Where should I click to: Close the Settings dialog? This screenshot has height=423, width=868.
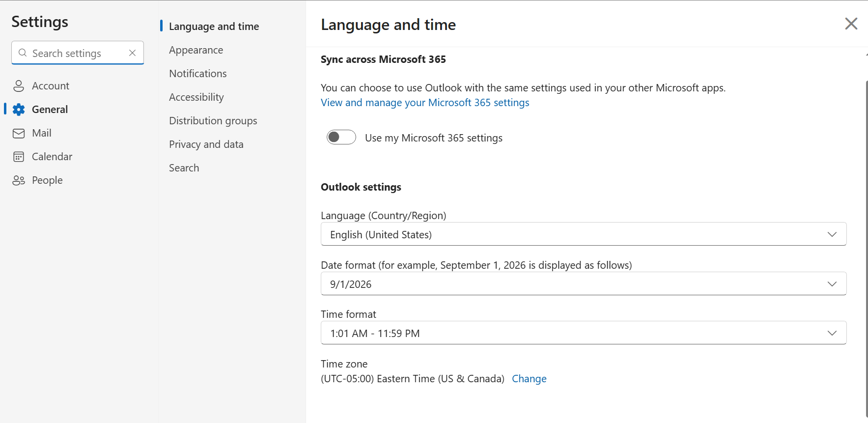pyautogui.click(x=851, y=24)
